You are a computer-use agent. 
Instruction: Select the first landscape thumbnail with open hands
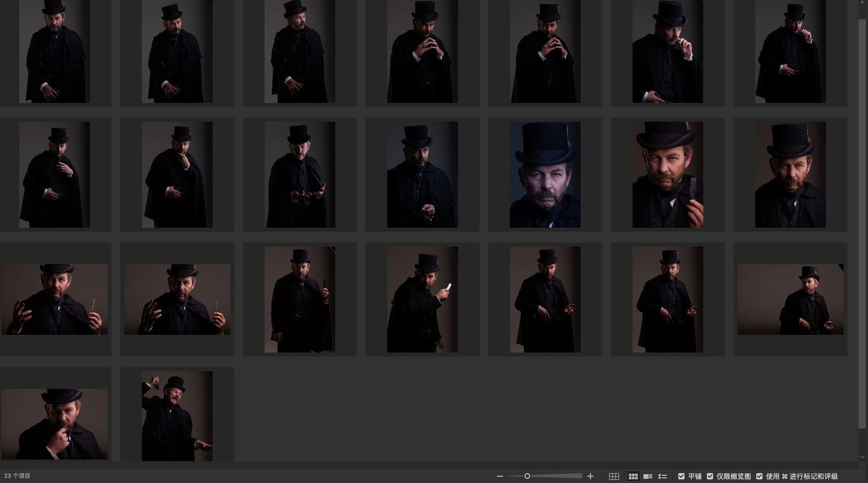click(55, 299)
